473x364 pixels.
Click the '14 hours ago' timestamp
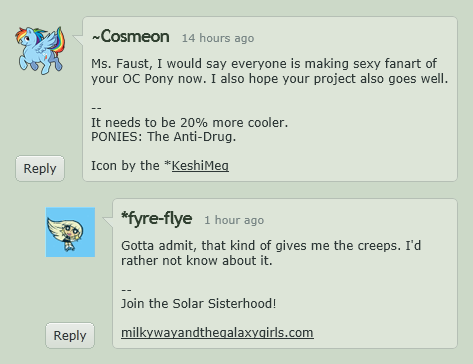click(218, 38)
